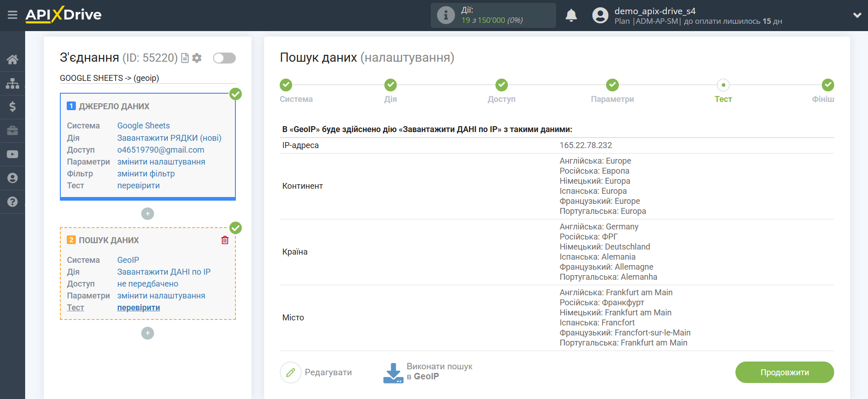
Task: Open billing dollar icon in sidebar
Action: pos(12,107)
